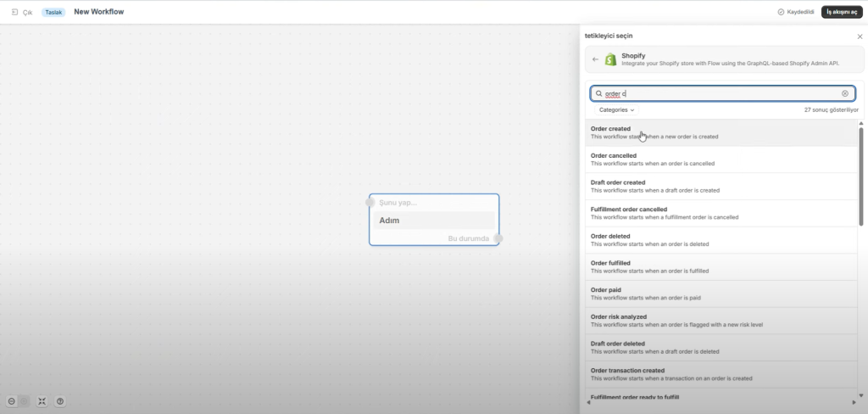Click the Bu durumda output connector
Image resolution: width=868 pixels, height=414 pixels.
pos(498,238)
